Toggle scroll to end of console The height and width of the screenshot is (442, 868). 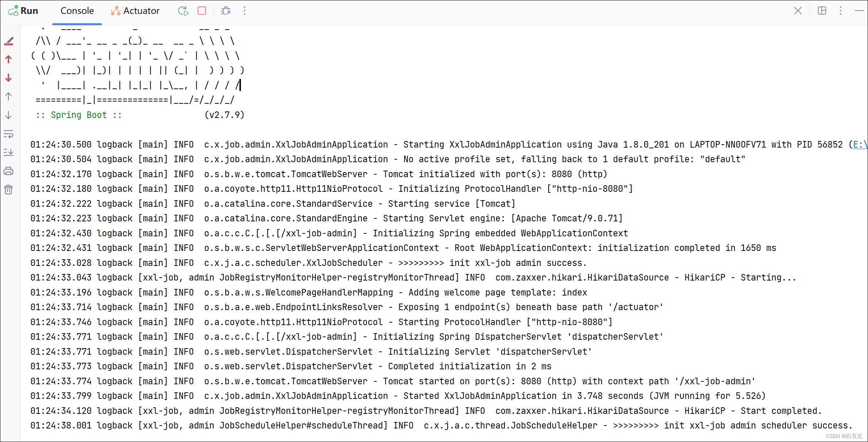click(x=9, y=152)
